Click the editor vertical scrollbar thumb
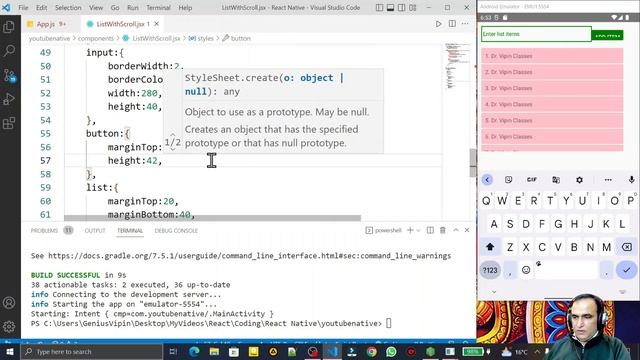The image size is (640, 360). [473, 162]
